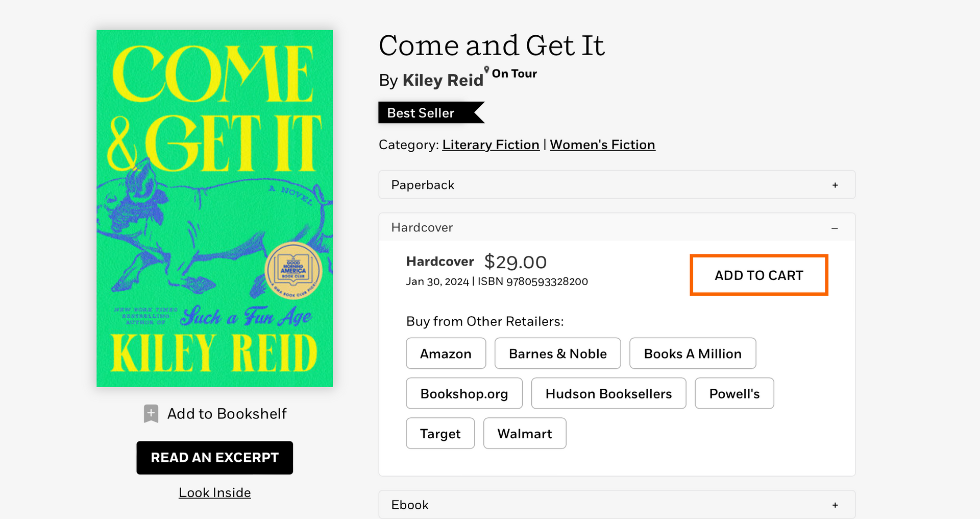
Task: Open the Literary Fiction category link
Action: 491,145
